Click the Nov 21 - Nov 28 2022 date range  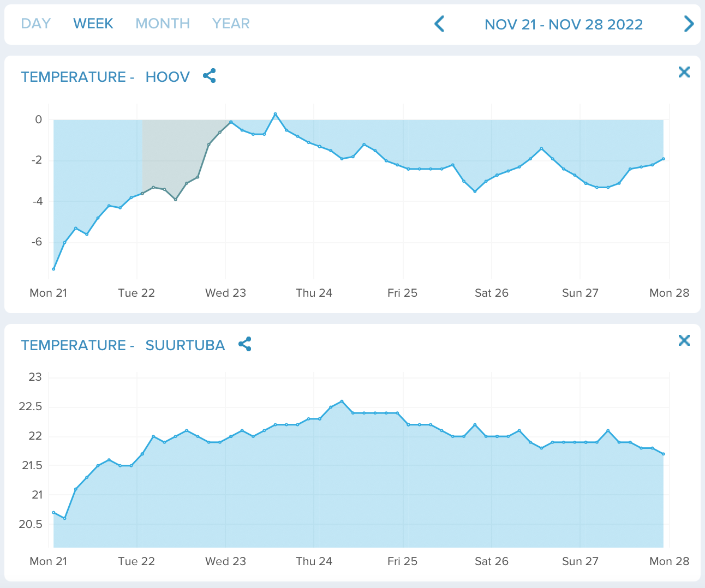pos(564,25)
